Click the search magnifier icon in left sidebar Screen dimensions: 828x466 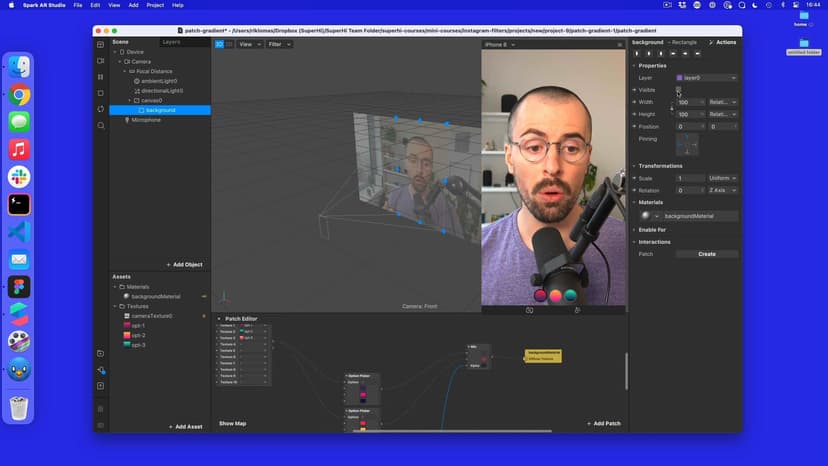[100, 126]
